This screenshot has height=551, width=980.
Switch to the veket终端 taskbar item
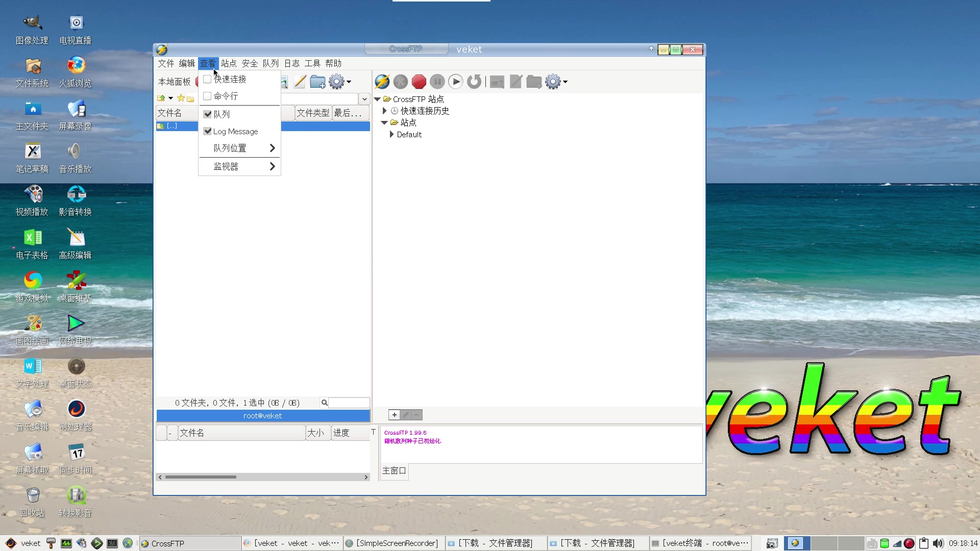[x=700, y=543]
